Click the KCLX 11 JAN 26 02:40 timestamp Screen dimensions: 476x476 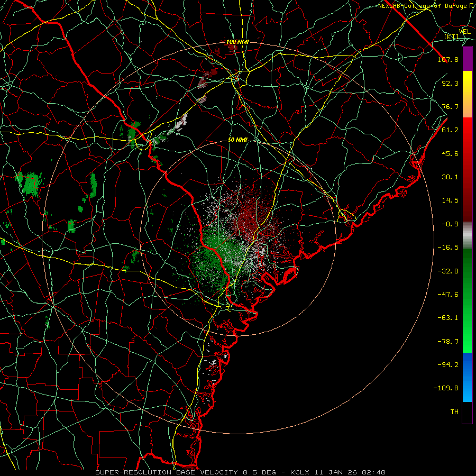tap(338, 472)
